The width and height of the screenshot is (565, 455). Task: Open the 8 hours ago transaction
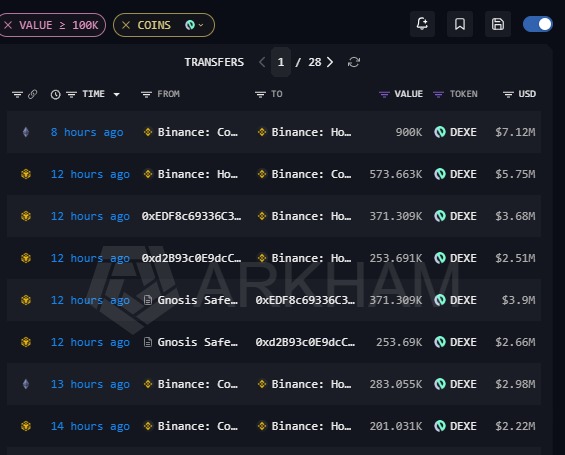point(87,132)
